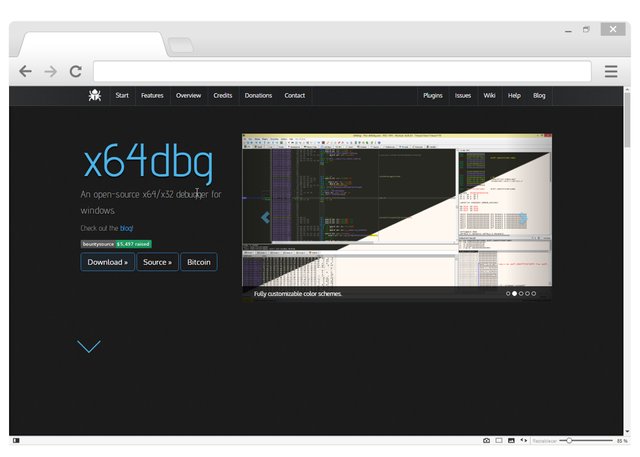Open a new tab with the new-tab button
This screenshot has height=457, width=640.
(x=180, y=45)
